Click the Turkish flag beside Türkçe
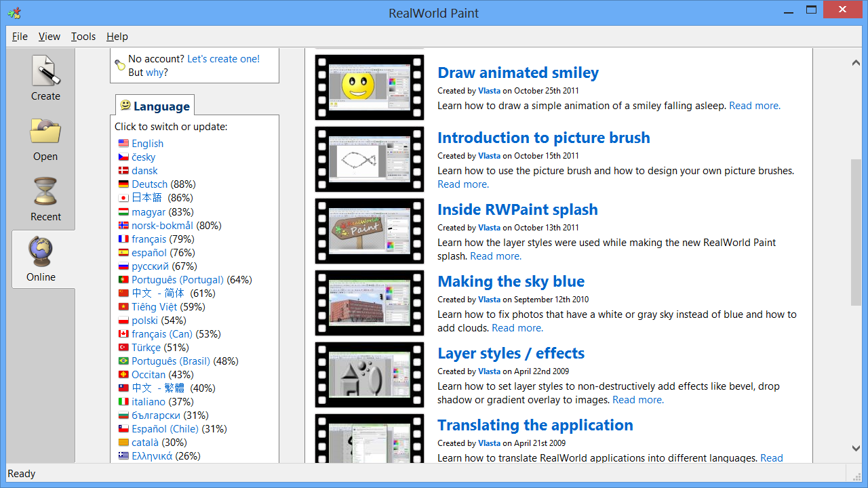 pos(123,347)
